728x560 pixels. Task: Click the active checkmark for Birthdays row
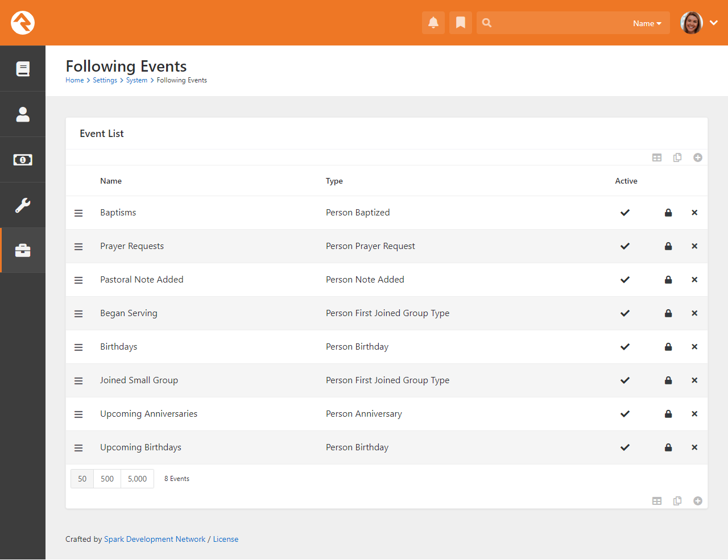coord(625,347)
